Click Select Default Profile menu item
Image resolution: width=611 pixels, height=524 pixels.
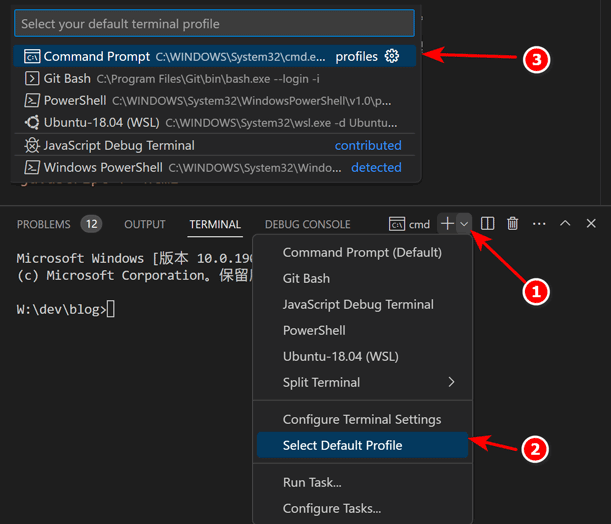tap(362, 445)
